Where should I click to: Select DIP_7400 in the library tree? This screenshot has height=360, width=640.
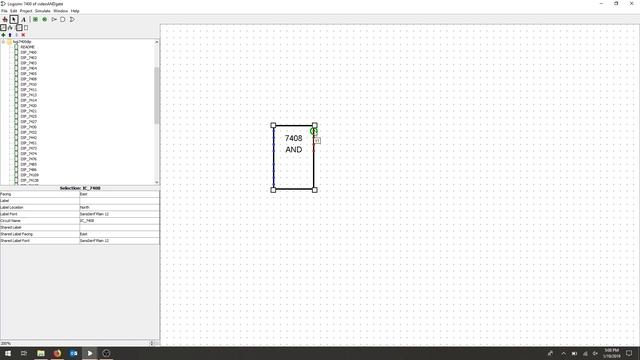(29, 52)
